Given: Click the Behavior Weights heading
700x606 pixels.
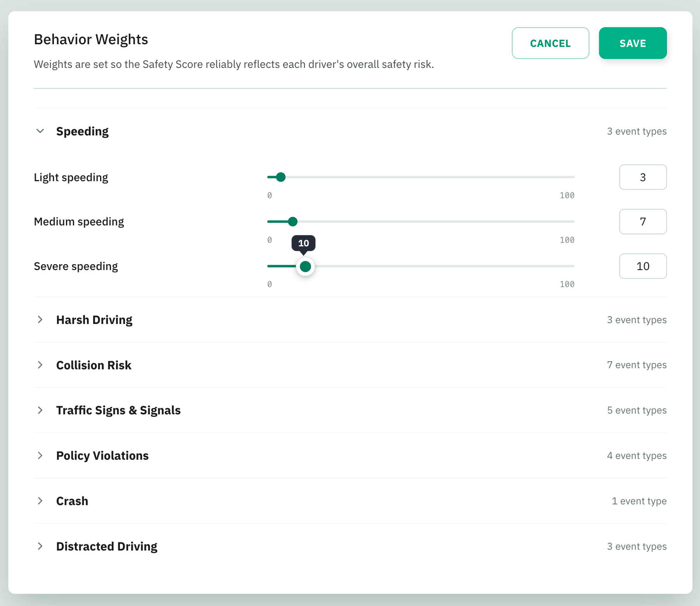Looking at the screenshot, I should tap(91, 40).
